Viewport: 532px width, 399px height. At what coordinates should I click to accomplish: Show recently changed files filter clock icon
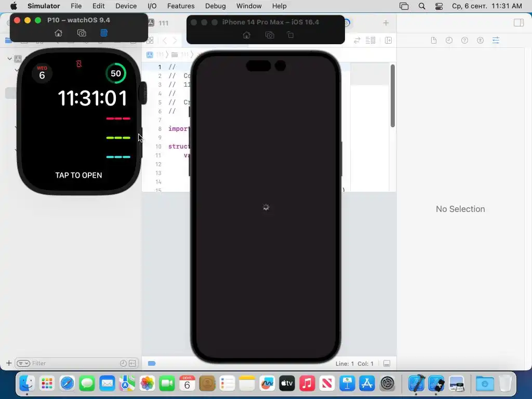click(x=123, y=363)
